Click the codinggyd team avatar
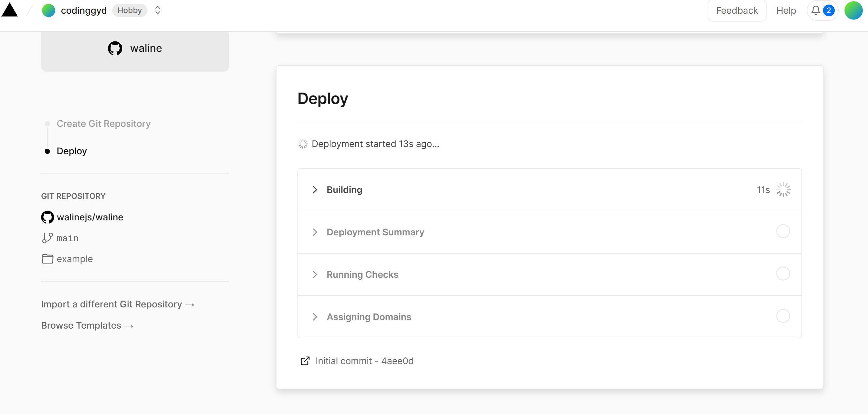Viewport: 868px width, 414px height. coord(48,10)
